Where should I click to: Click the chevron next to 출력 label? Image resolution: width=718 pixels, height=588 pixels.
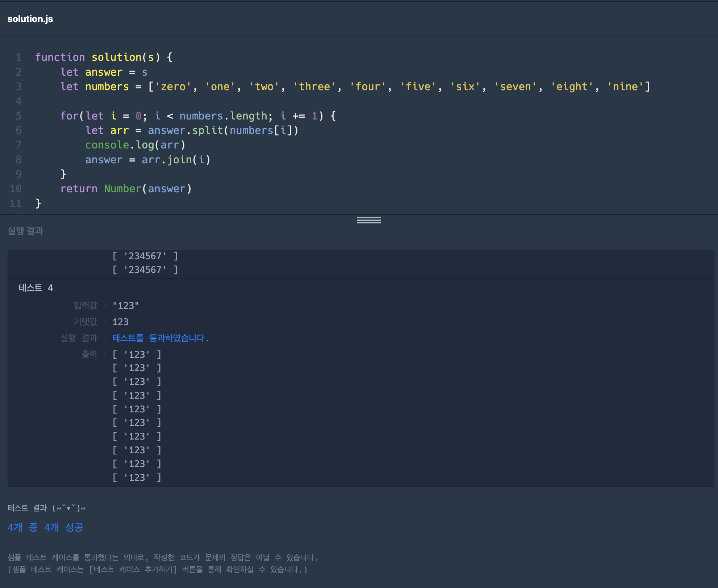point(105,354)
